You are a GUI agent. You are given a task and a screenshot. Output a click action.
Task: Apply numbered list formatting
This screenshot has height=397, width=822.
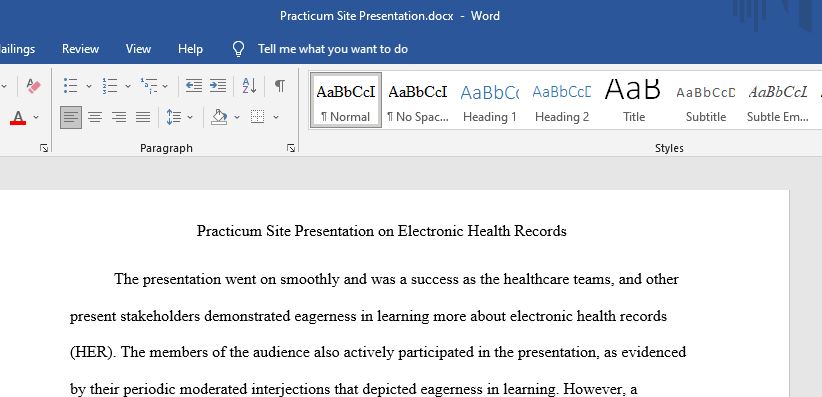coord(110,85)
